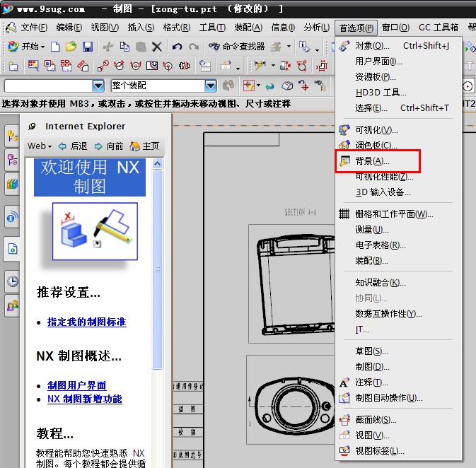Screen dimensions: 476x468
Task: Open the assembly navigator sidebar icon
Action: (x=13, y=136)
